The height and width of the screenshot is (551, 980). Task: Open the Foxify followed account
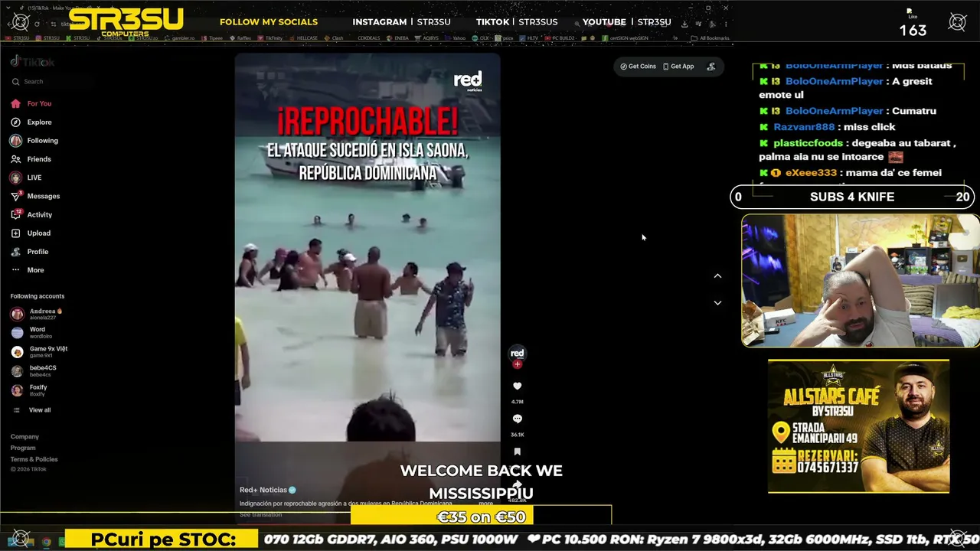29,390
